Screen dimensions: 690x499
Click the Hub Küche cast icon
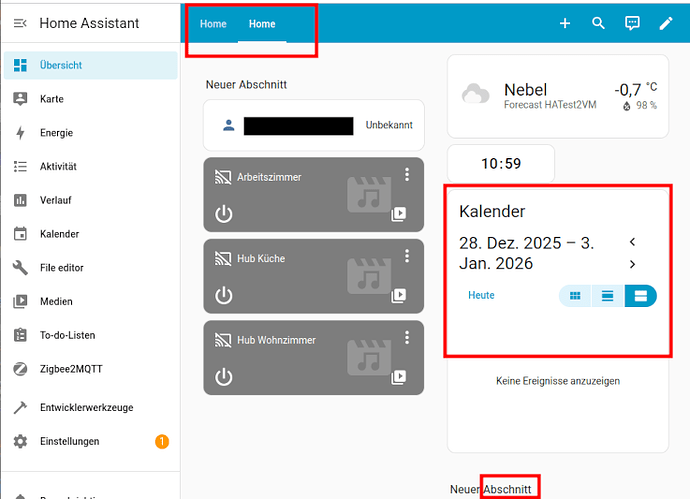(x=223, y=258)
